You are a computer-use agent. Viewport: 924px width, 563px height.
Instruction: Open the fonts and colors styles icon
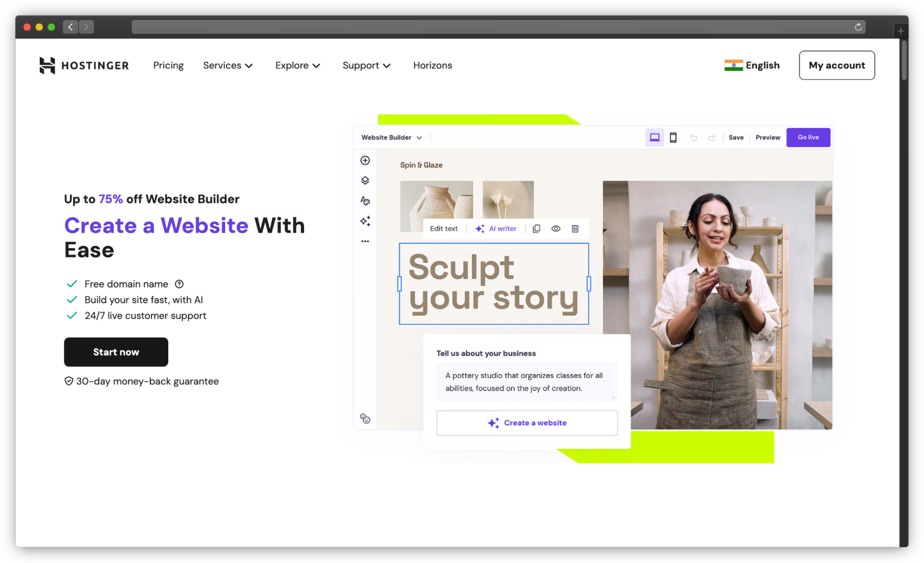coord(365,201)
